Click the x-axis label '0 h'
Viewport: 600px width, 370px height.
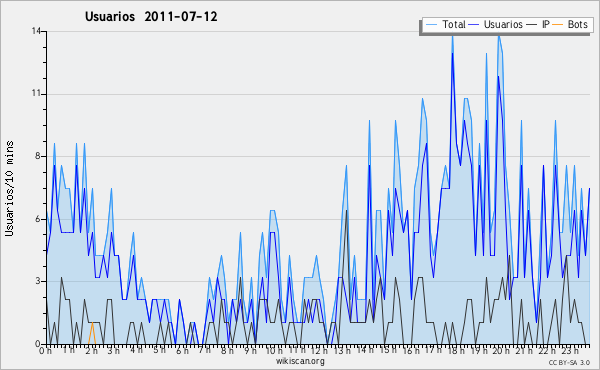point(46,351)
